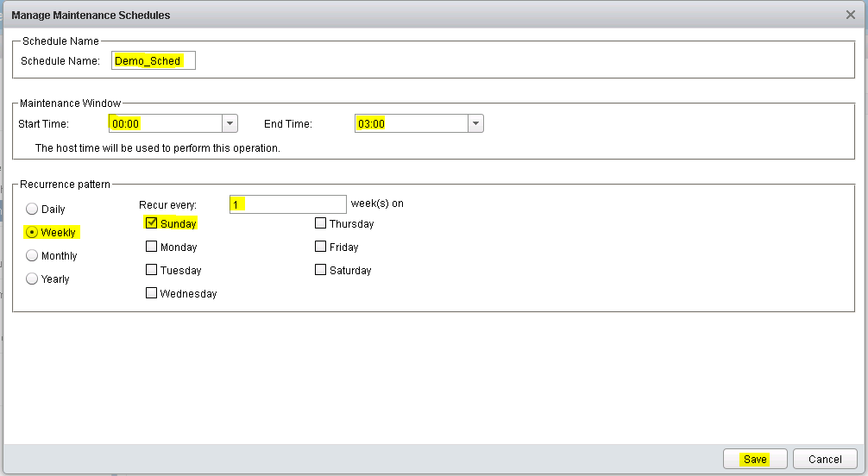868x476 pixels.
Task: Select the Daily recurrence option
Action: pos(33,209)
